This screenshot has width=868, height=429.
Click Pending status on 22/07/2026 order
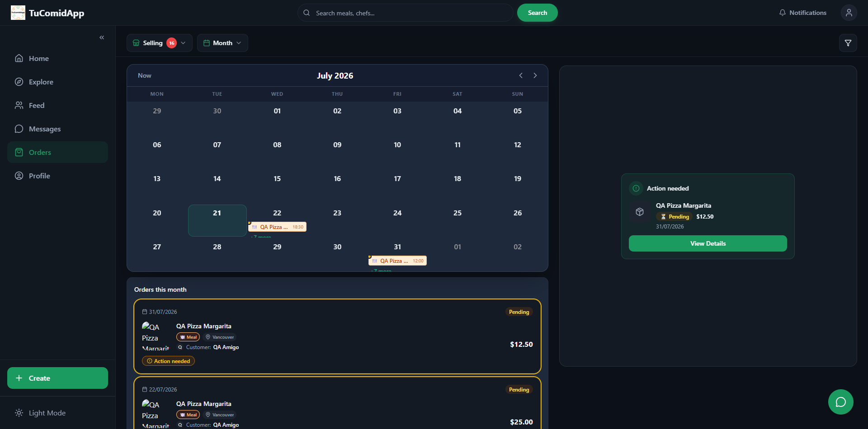(x=519, y=389)
